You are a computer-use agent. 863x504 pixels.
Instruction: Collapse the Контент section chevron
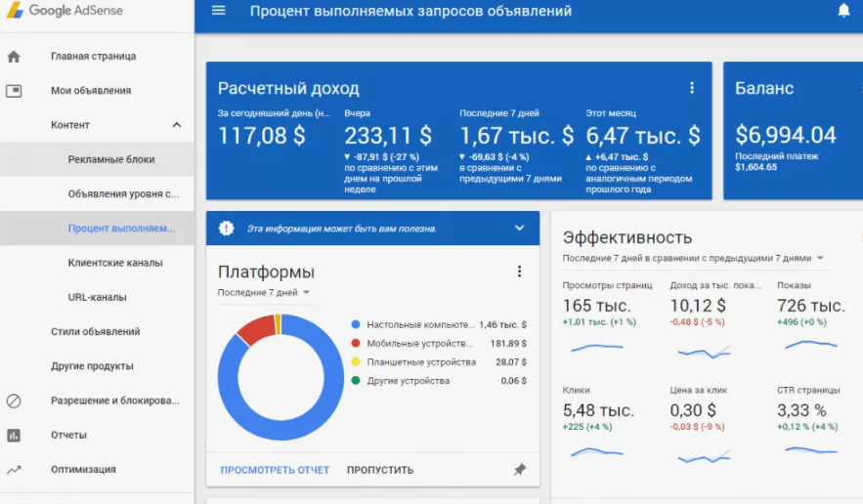(177, 125)
